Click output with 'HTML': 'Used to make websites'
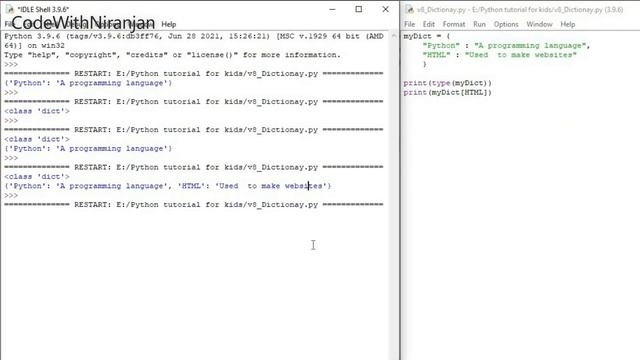640x360 pixels. [167, 186]
